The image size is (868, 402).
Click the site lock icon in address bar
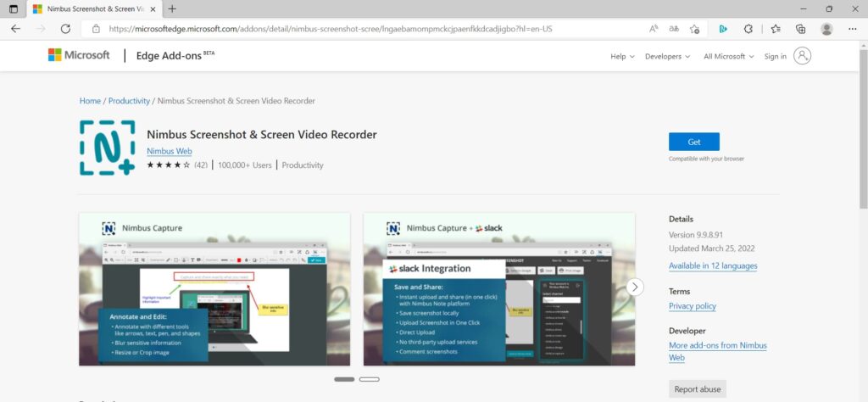96,29
